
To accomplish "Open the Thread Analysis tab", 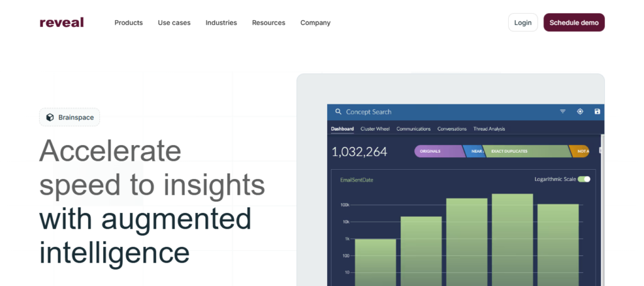I will [489, 129].
